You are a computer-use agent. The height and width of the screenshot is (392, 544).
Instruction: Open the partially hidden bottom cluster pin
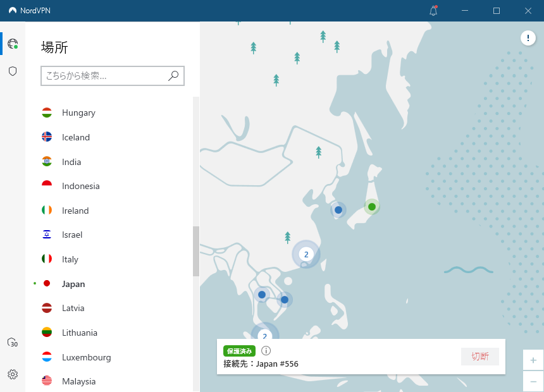[264, 332]
